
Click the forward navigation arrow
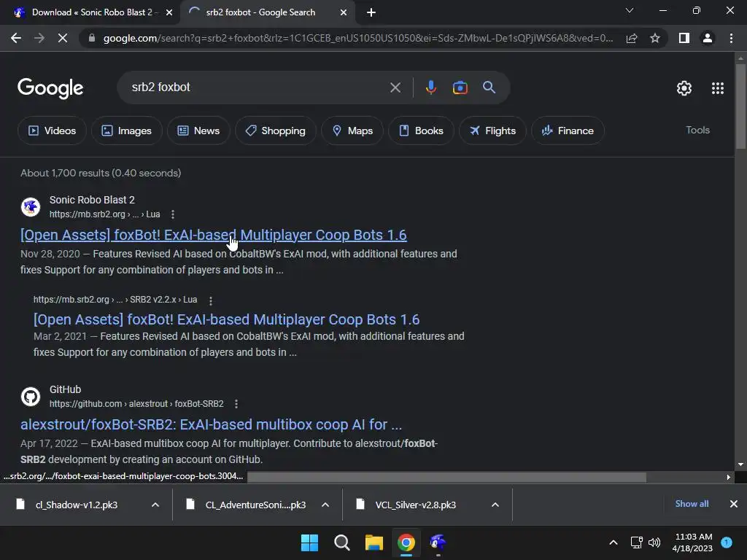(39, 38)
